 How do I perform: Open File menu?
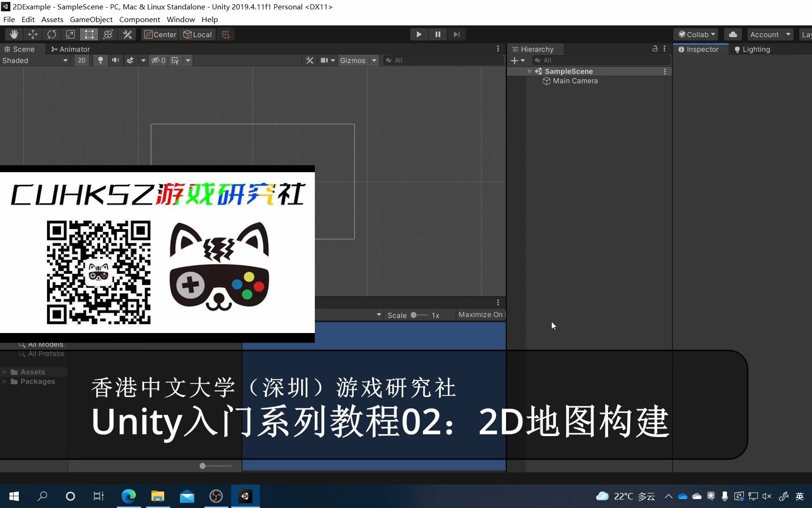9,19
